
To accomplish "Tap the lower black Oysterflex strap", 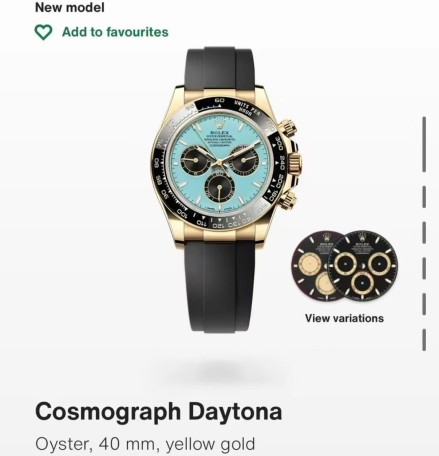I will click(220, 286).
